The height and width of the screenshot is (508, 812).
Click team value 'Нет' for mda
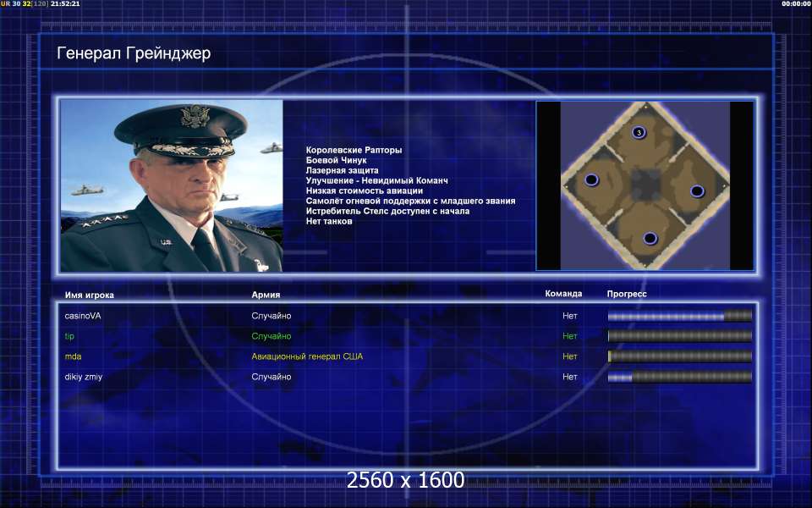[569, 356]
